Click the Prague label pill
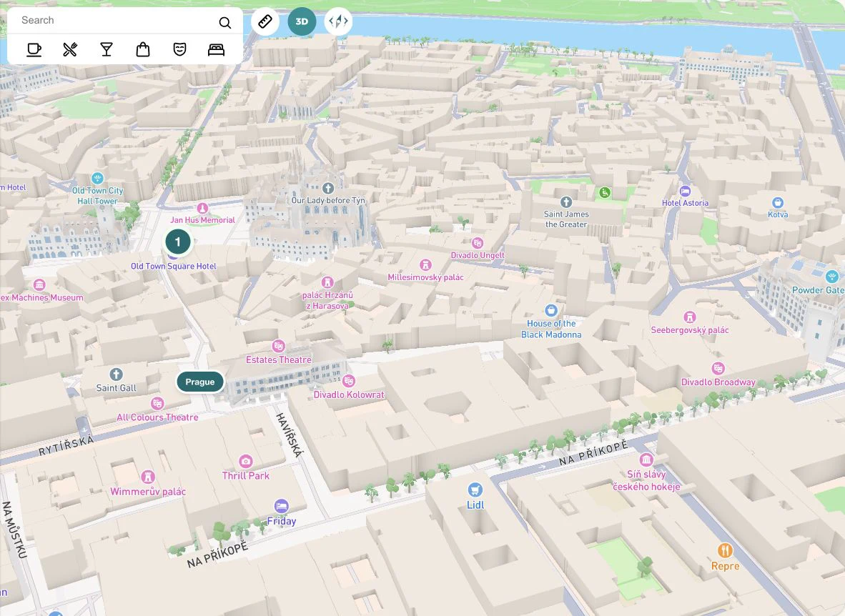 (200, 382)
